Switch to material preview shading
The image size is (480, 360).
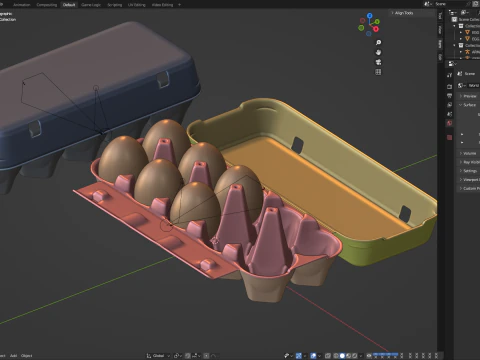pos(349,356)
